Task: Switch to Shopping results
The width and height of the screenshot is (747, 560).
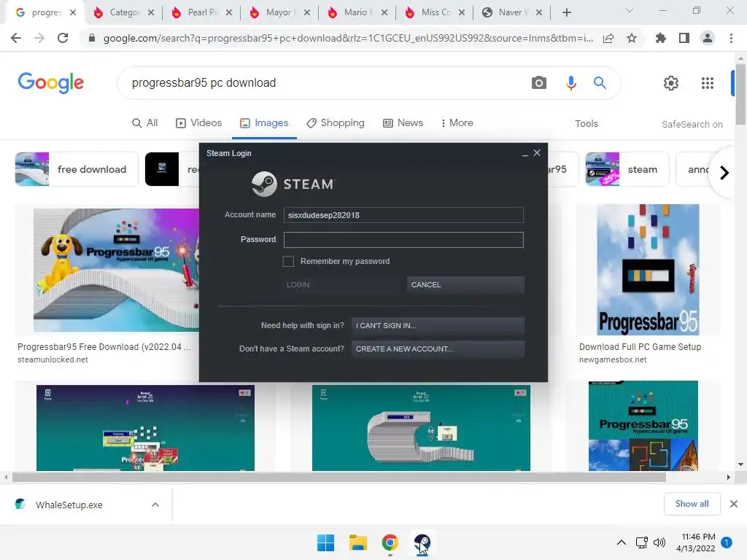Action: tap(336, 122)
